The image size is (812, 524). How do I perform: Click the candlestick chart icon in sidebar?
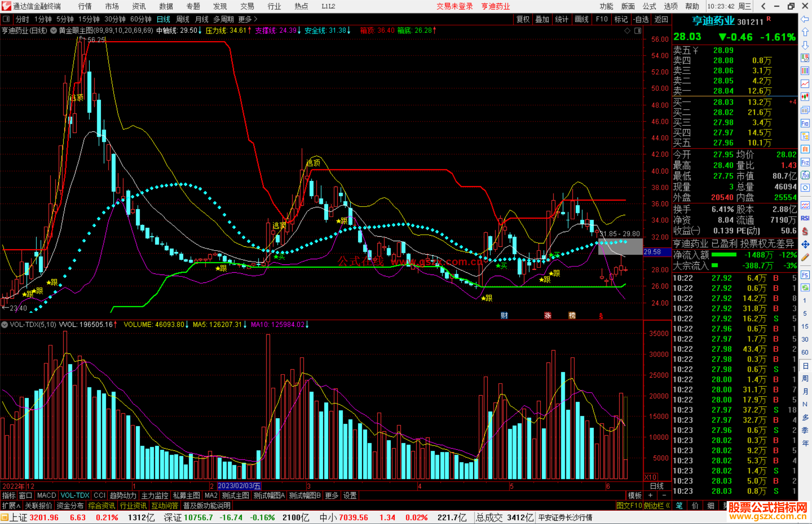[805, 97]
